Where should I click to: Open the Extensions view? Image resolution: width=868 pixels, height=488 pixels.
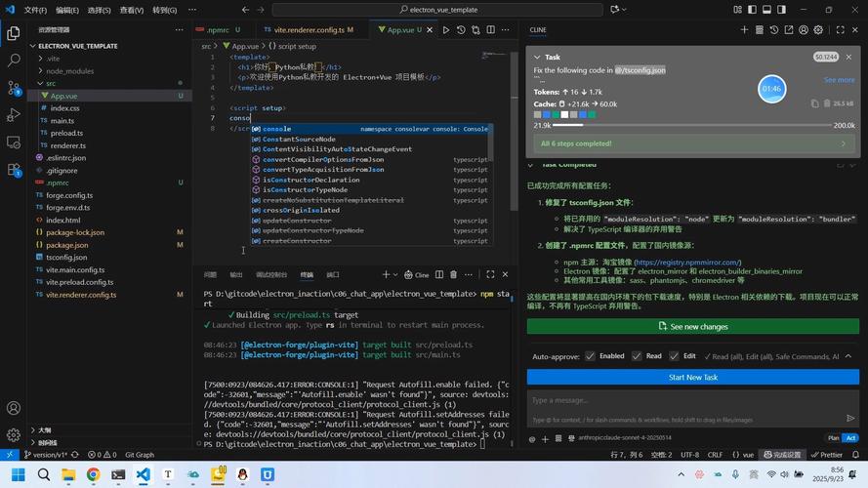[14, 170]
